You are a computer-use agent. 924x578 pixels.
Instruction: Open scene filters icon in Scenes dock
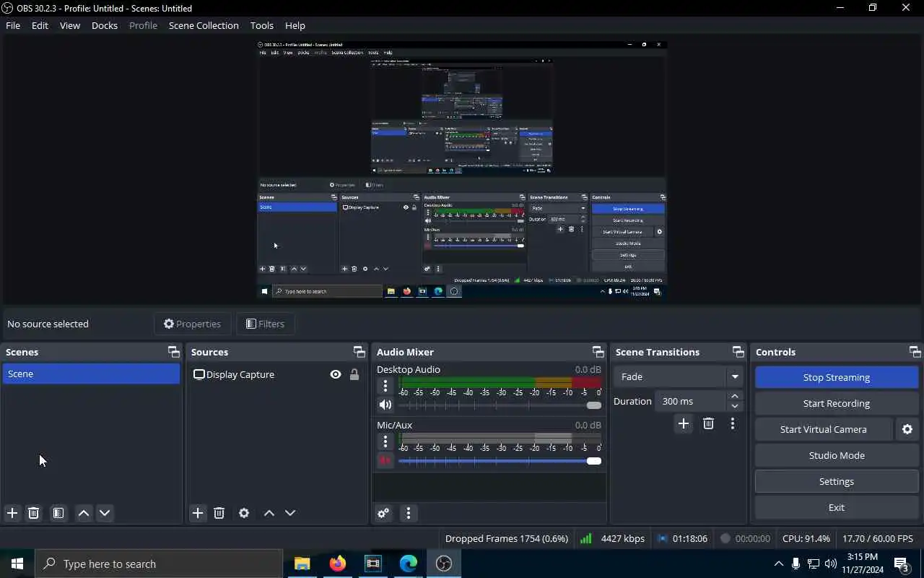click(x=58, y=513)
